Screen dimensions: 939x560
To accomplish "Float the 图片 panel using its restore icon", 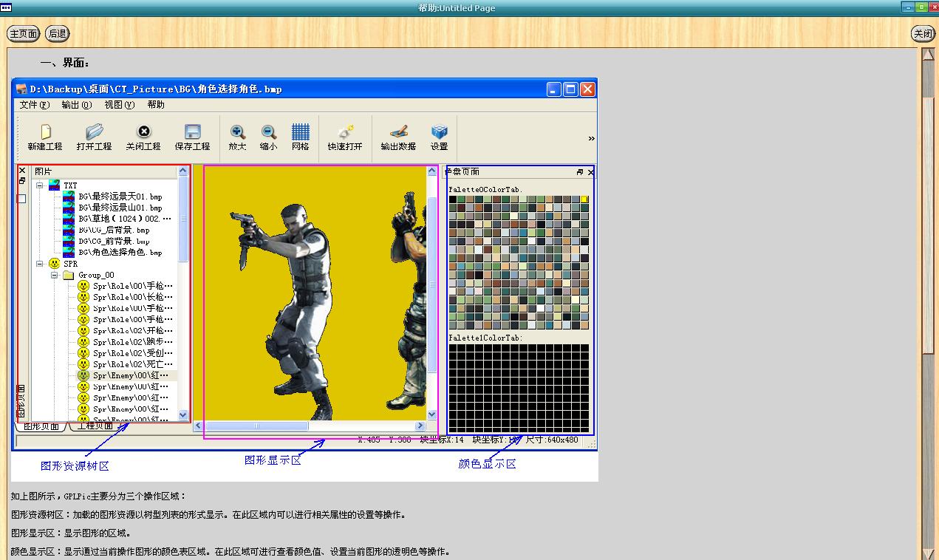I will [x=22, y=181].
